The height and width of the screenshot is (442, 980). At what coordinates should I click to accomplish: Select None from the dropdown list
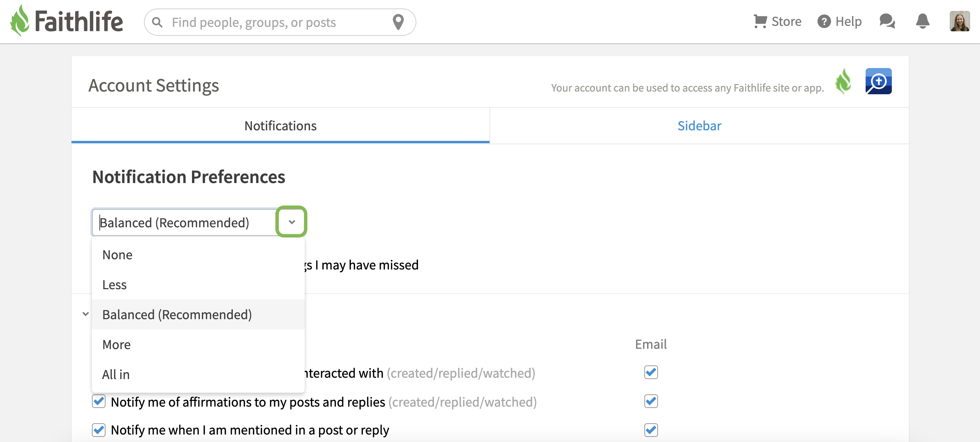(x=198, y=255)
